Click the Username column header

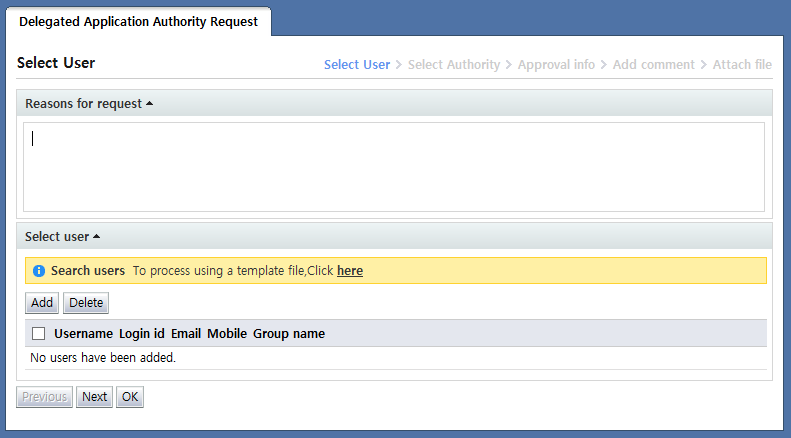pyautogui.click(x=83, y=333)
